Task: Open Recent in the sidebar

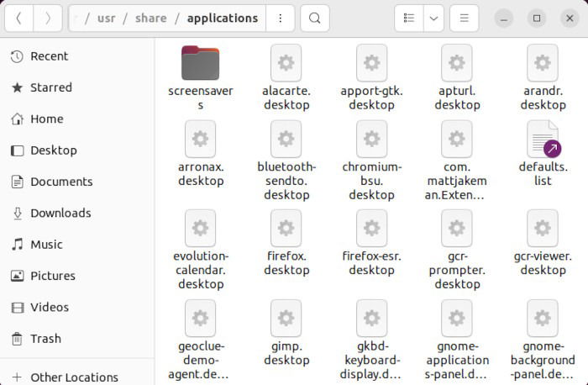Action: 77,56
